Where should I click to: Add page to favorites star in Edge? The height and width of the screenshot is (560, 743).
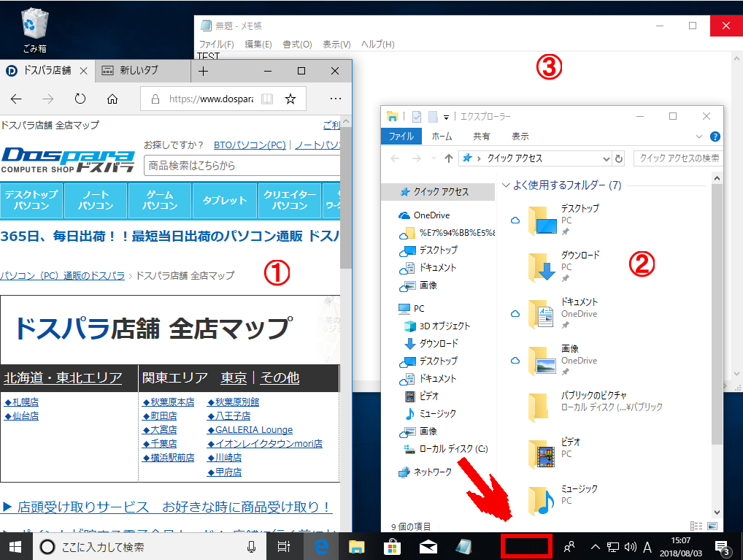click(290, 99)
